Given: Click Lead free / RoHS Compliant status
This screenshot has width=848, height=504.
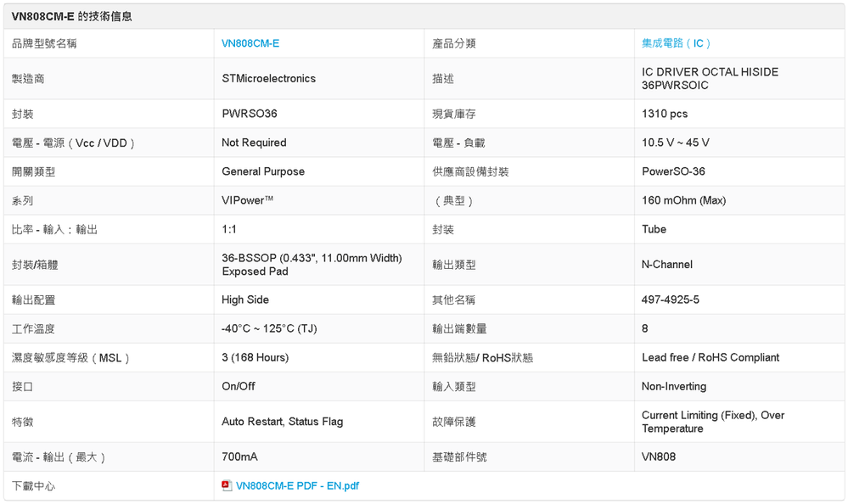Looking at the screenshot, I should (x=710, y=357).
